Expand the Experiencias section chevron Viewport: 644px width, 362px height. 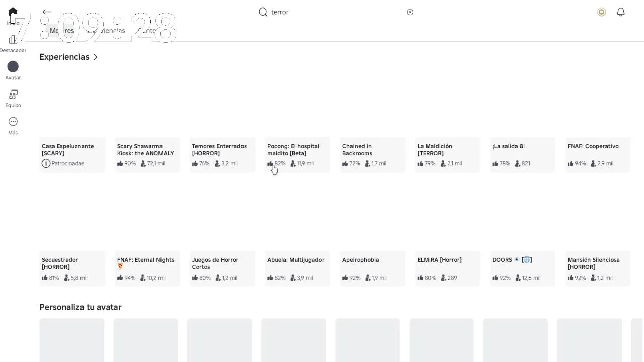click(x=96, y=57)
